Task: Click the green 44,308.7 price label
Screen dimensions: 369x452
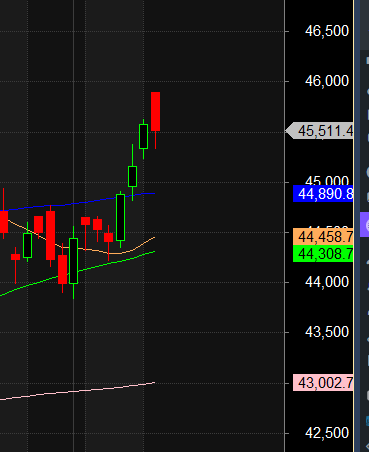Action: click(x=323, y=254)
